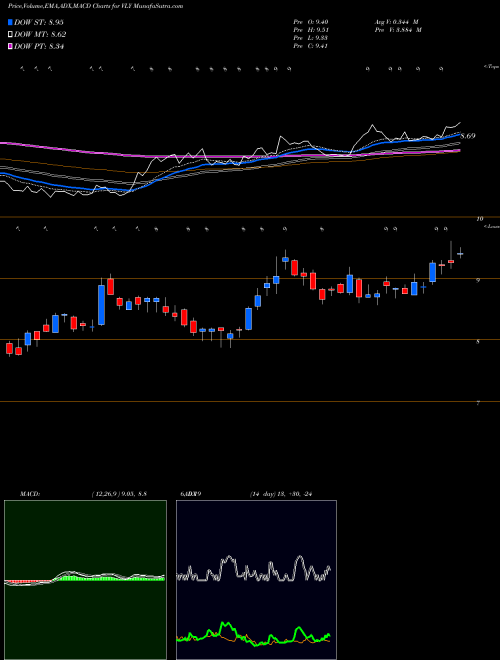Click the price axis label 9

pos(478,280)
